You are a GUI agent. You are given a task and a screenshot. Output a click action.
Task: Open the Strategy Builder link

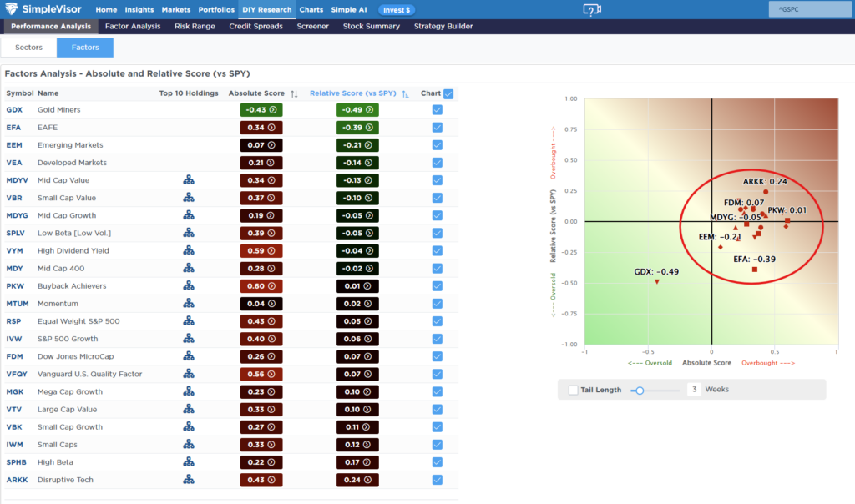pos(443,26)
